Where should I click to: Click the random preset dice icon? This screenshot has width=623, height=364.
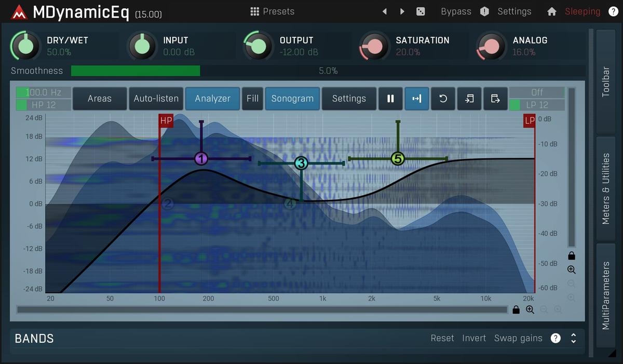point(421,11)
